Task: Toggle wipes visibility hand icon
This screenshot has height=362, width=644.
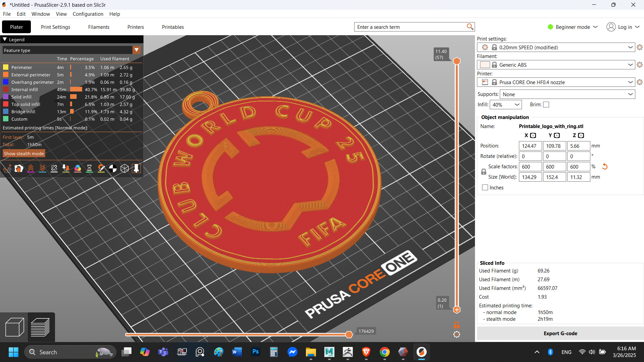Action: (x=19, y=169)
